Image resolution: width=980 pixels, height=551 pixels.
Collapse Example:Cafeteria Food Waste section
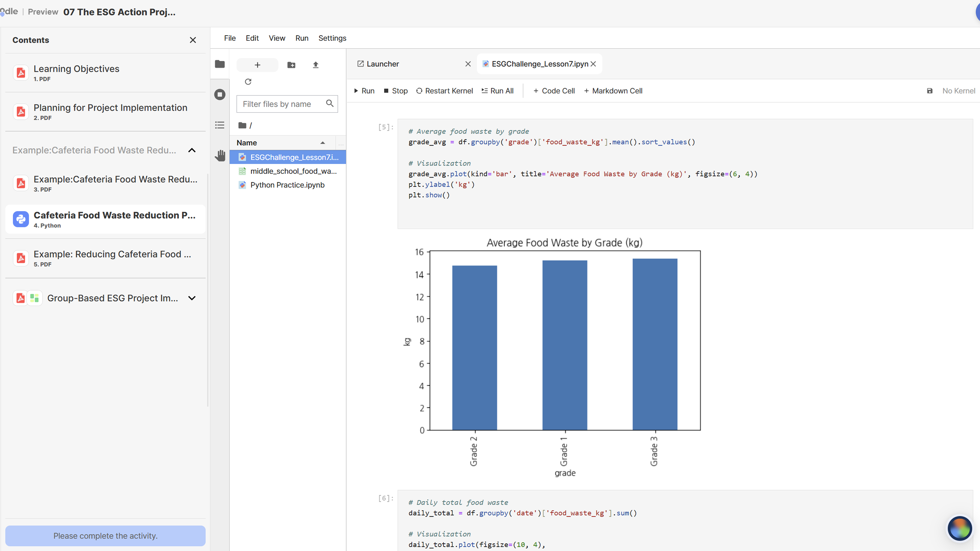[x=192, y=150]
